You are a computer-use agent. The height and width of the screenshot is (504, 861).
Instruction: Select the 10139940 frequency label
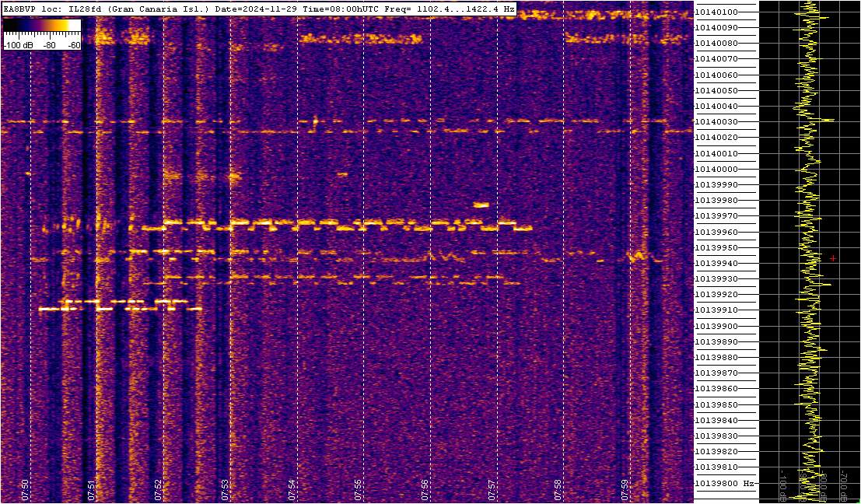716,263
